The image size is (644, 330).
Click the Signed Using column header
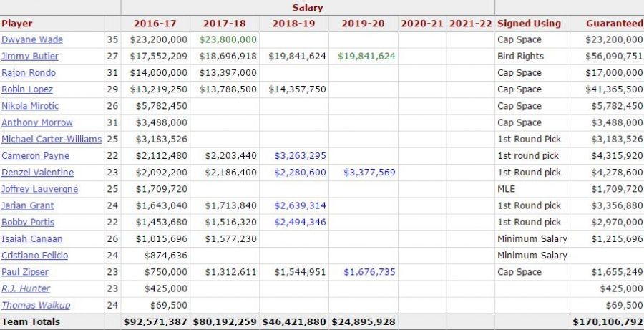pyautogui.click(x=529, y=24)
